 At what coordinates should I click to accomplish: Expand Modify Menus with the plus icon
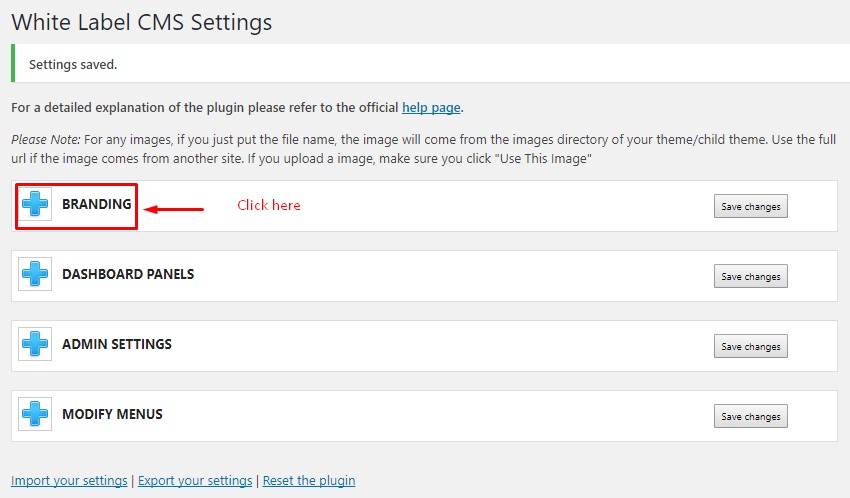tap(35, 413)
